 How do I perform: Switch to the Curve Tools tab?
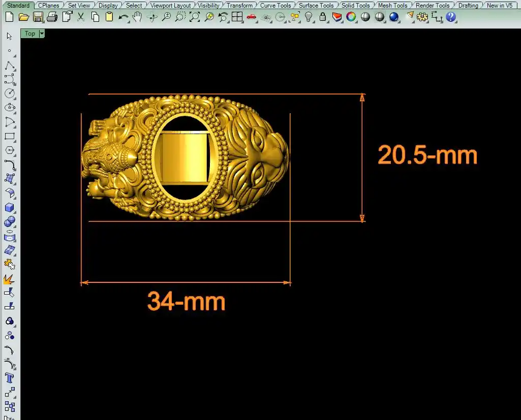point(275,6)
